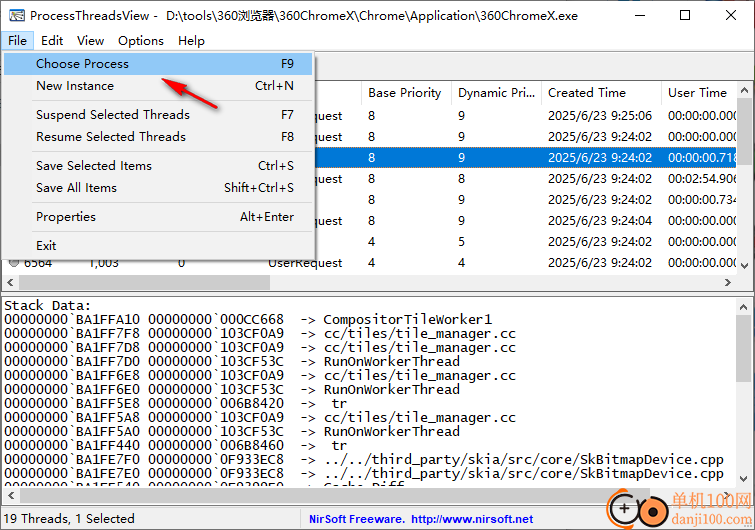Image resolution: width=755 pixels, height=530 pixels.
Task: Click the ProcessThreadsView title bar icon
Action: (x=17, y=15)
